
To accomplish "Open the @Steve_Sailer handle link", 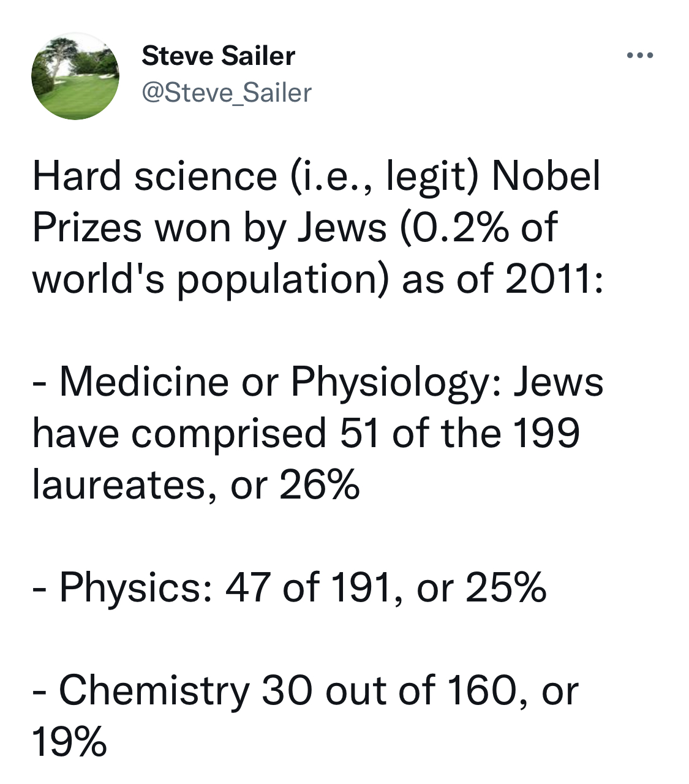I will pyautogui.click(x=227, y=92).
